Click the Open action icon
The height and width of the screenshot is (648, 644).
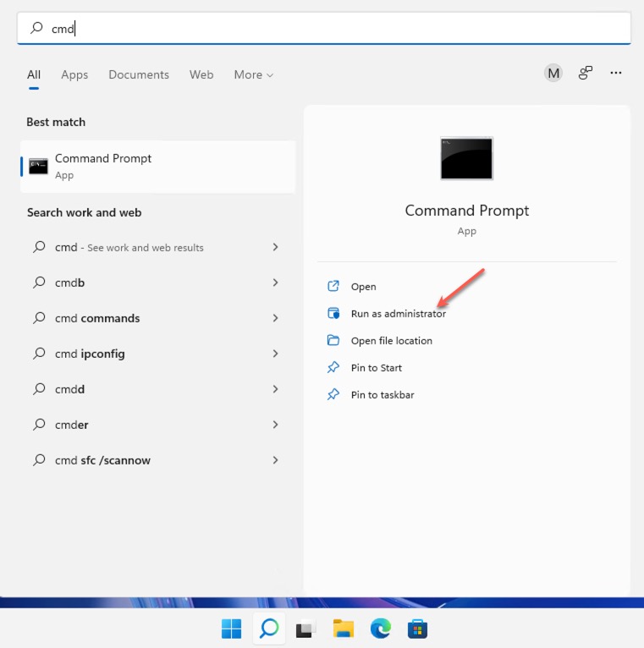pos(333,286)
